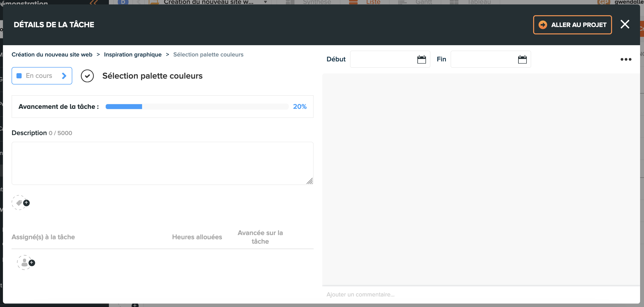644x307 pixels.
Task: Focus the Début date field
Action: pos(382,59)
